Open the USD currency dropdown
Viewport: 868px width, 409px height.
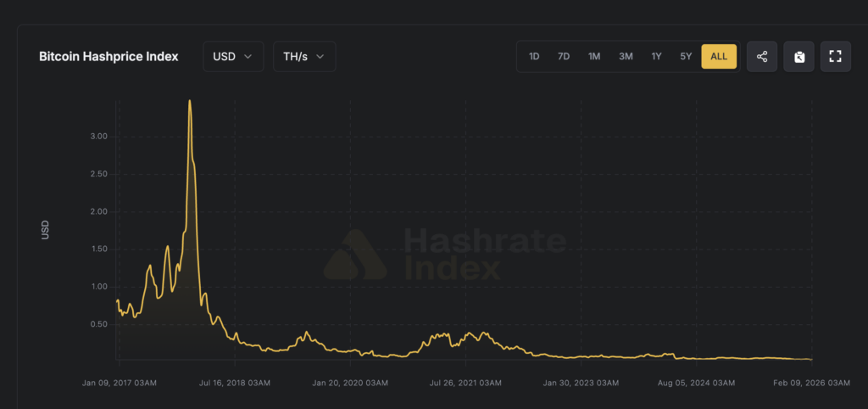233,57
